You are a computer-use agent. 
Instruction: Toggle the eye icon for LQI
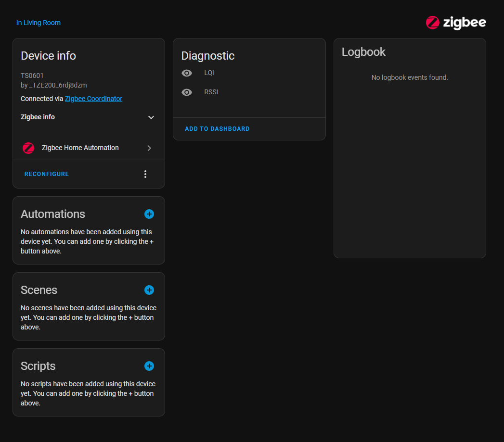click(187, 73)
